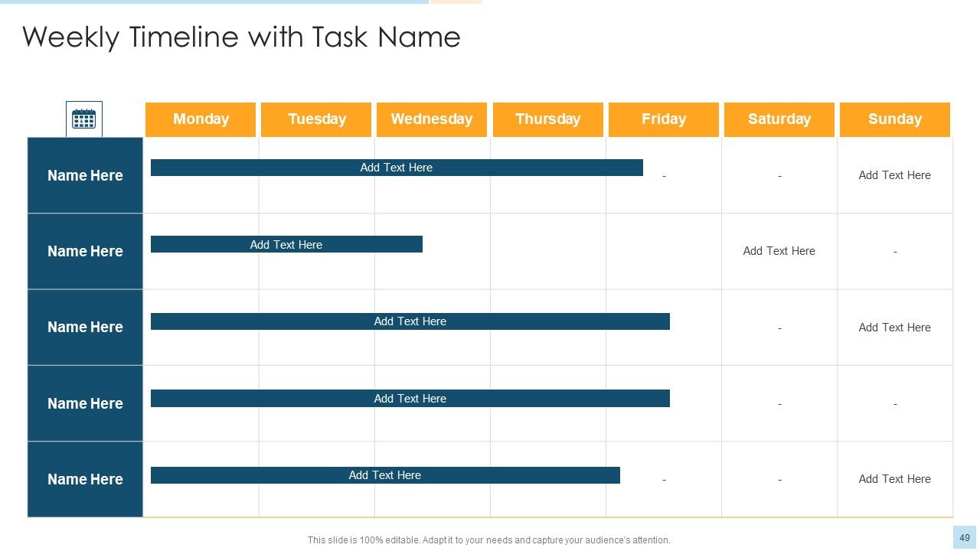
Task: Select the Monday column header
Action: pos(201,119)
